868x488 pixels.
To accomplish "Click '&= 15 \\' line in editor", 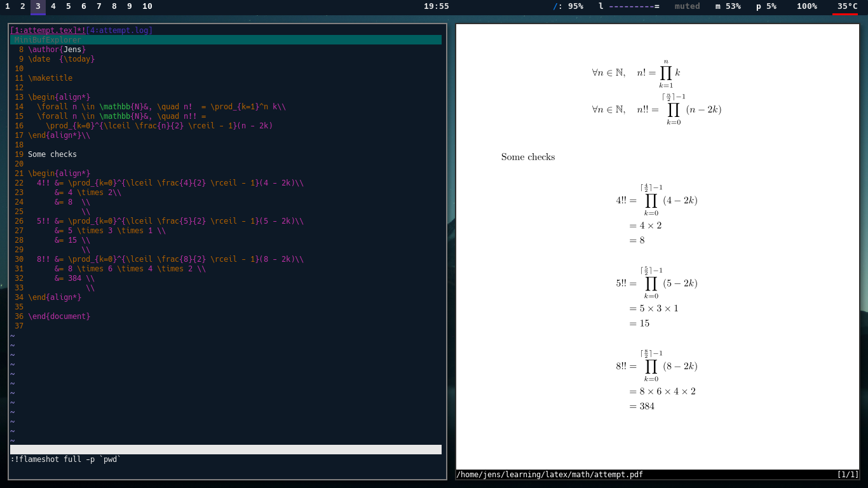I will 72,240.
